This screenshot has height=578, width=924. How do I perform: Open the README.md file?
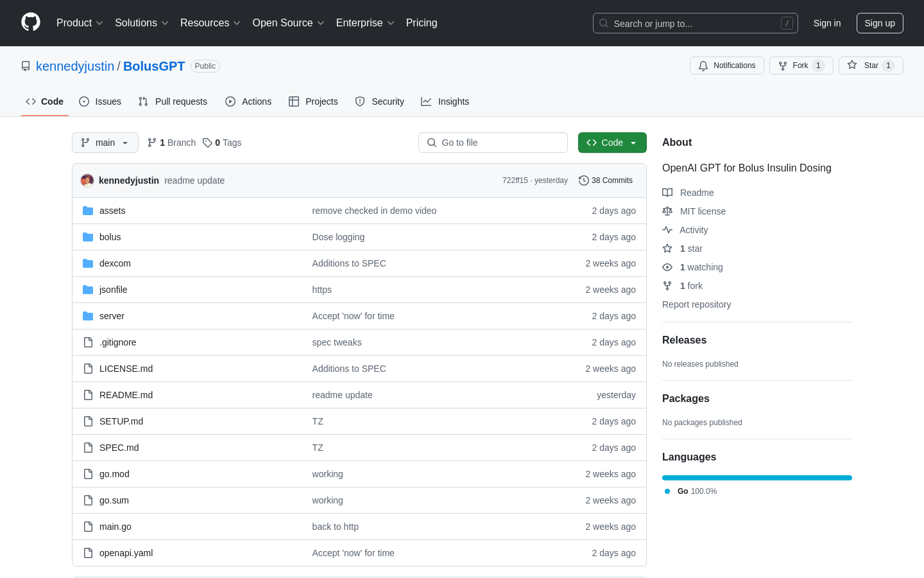(126, 395)
